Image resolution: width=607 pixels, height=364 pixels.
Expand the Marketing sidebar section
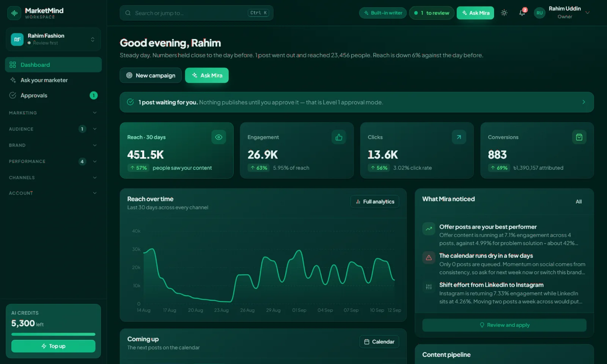coord(53,113)
